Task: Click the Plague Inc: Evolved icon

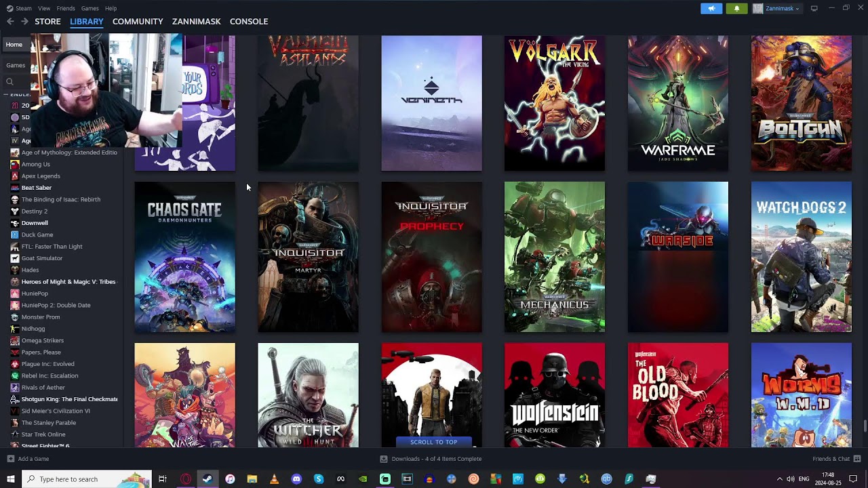Action: click(x=15, y=364)
